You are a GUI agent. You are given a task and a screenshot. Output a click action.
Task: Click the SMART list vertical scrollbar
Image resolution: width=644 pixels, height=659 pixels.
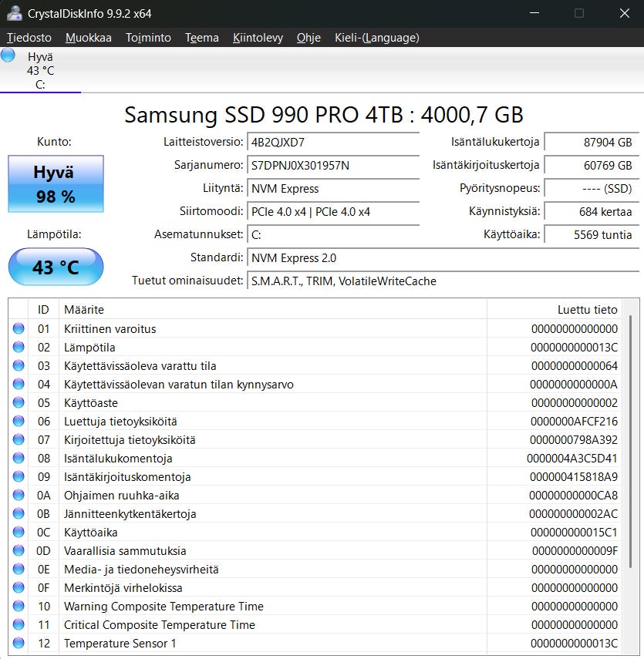tap(631, 442)
